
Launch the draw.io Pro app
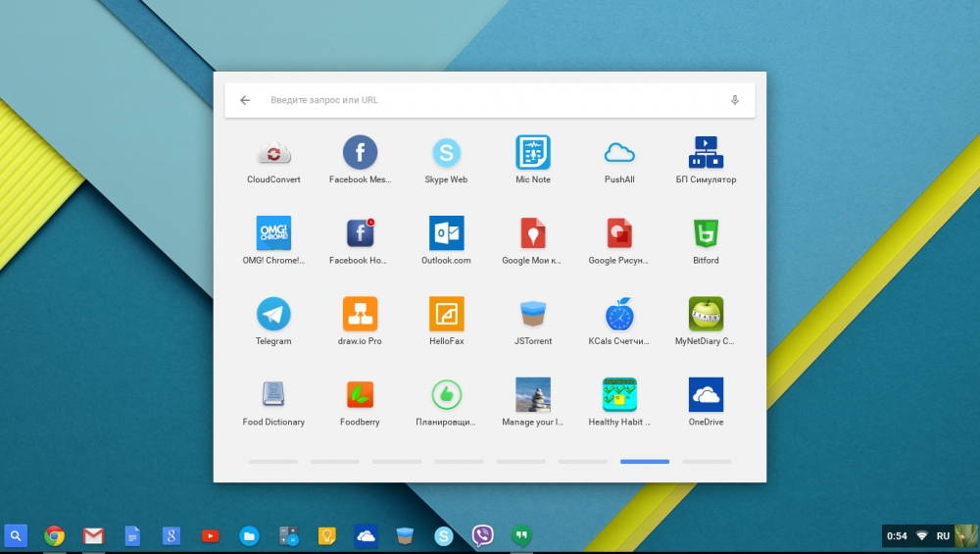pyautogui.click(x=360, y=315)
